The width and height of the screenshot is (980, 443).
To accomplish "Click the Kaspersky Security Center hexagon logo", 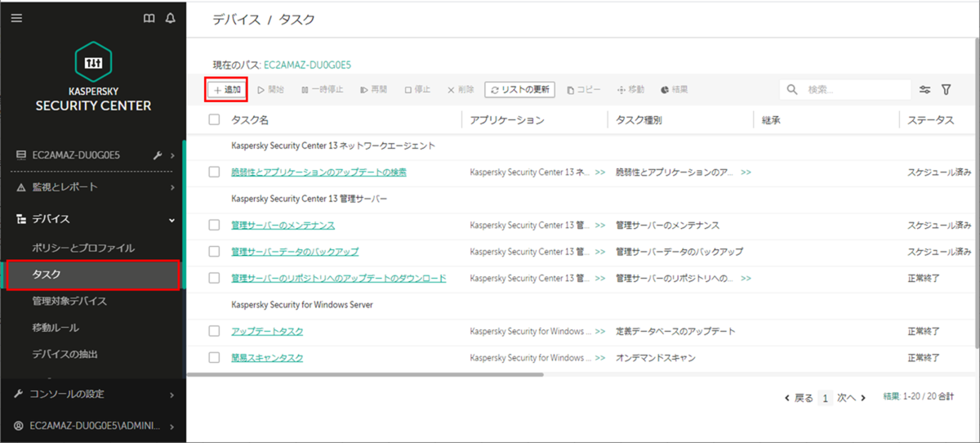I will 93,62.
